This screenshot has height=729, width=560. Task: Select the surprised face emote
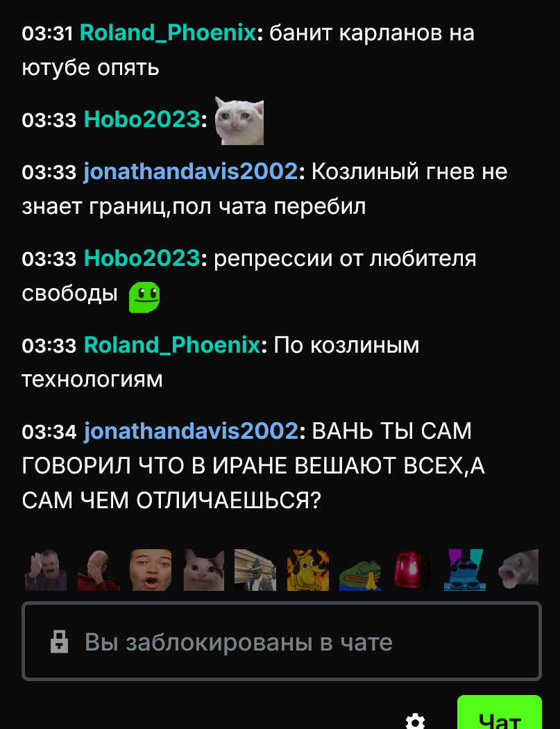tap(151, 570)
